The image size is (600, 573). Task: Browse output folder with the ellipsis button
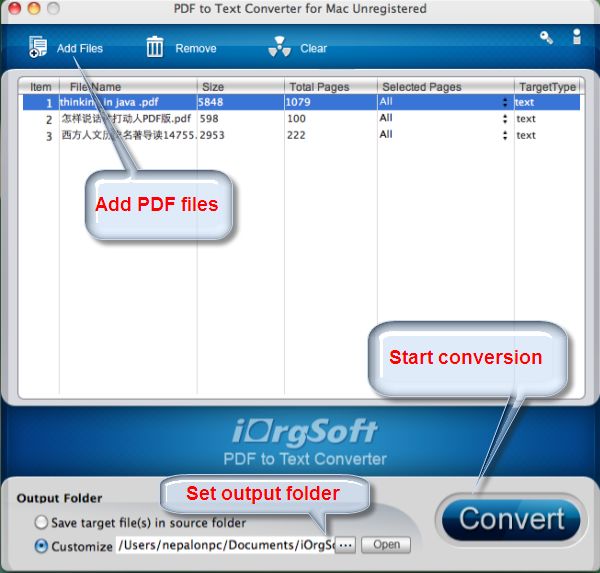[x=346, y=545]
